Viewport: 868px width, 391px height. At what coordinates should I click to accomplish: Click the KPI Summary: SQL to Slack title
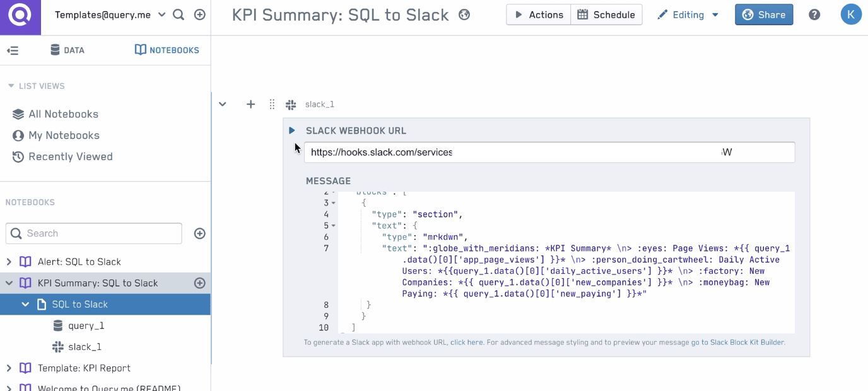click(341, 15)
